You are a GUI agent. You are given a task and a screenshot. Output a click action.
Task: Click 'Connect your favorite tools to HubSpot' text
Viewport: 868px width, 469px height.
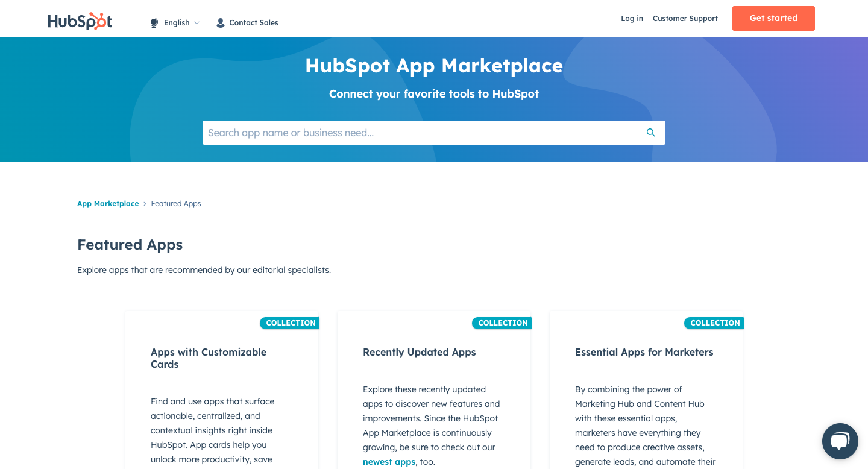(434, 94)
